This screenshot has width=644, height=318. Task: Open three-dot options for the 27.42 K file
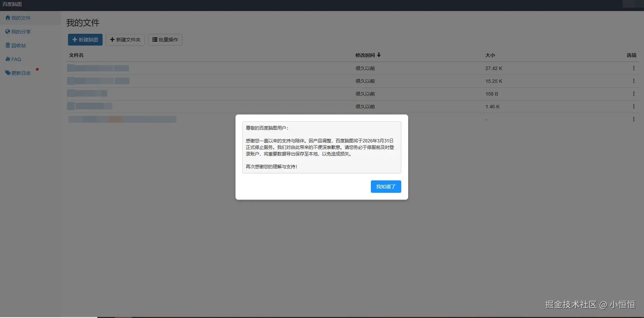(634, 68)
